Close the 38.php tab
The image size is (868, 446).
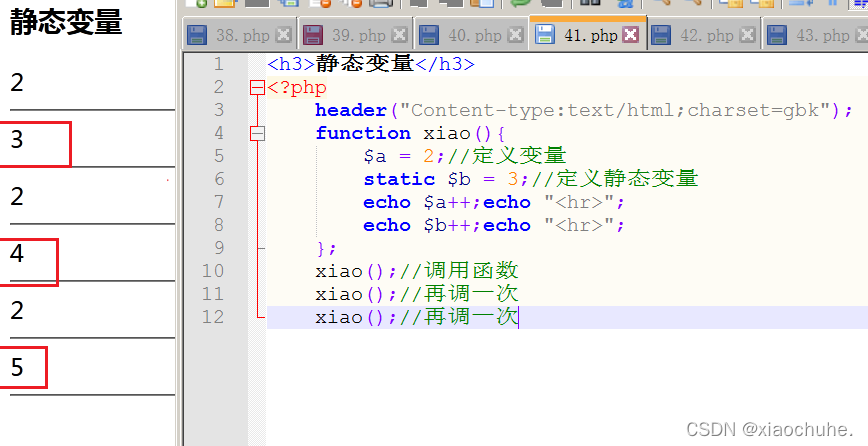click(283, 35)
